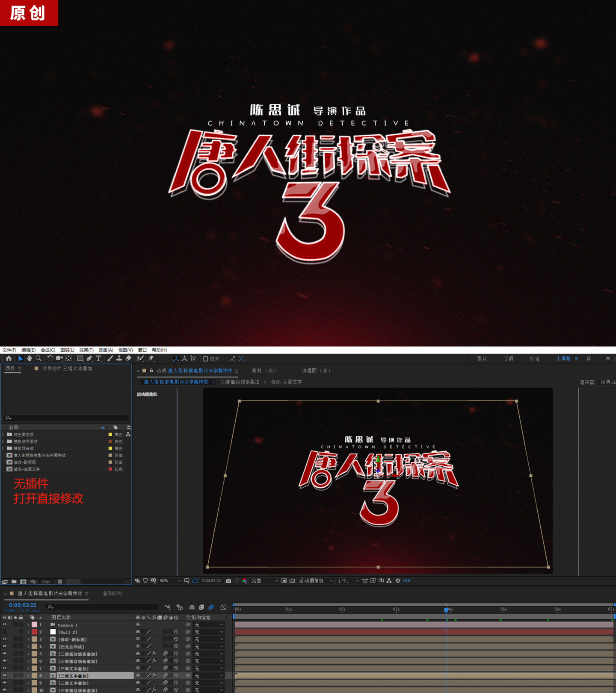Screen dimensions: 616x693
Task: Click the Draft 3D icon in timeline
Action: click(180, 607)
